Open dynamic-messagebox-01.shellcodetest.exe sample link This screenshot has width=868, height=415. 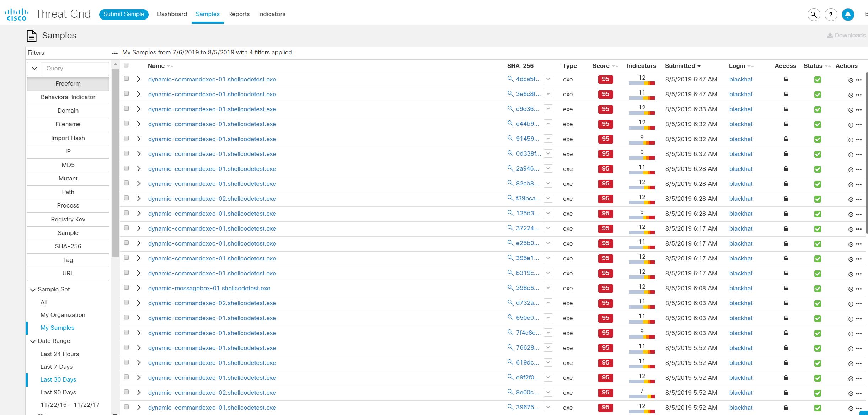[209, 288]
